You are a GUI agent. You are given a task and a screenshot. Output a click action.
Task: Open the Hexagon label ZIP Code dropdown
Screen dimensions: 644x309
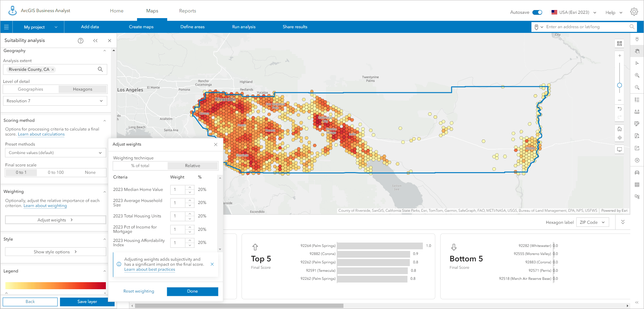click(592, 222)
